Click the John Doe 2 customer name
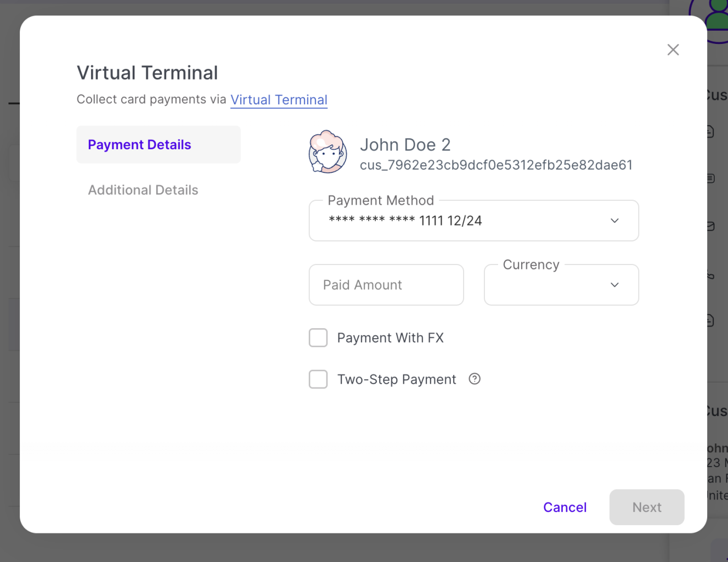 click(405, 145)
